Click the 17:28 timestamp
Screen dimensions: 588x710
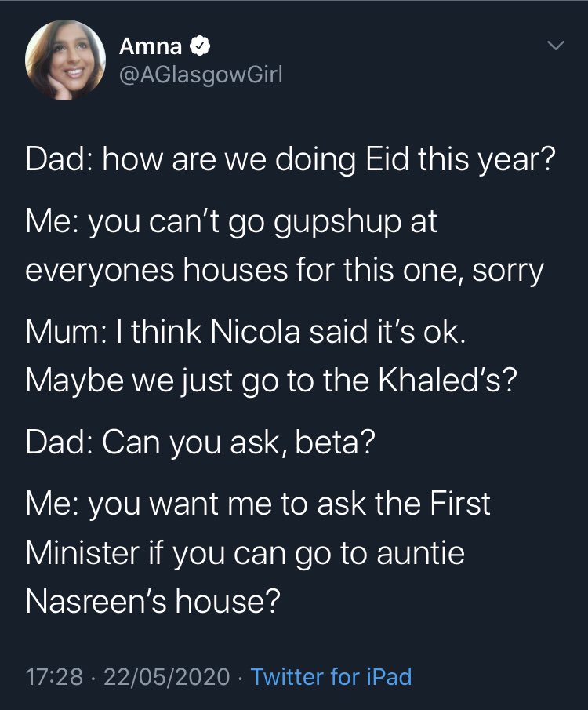[x=53, y=675]
